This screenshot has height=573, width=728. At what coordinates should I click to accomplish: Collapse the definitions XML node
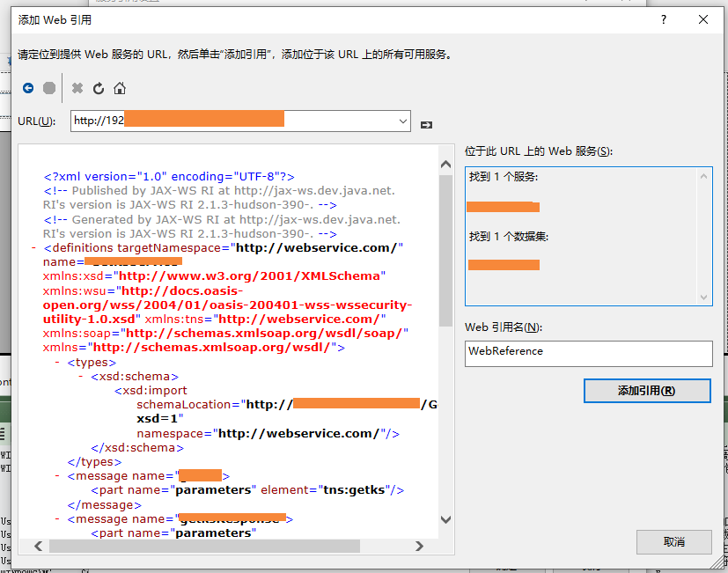tap(33, 247)
